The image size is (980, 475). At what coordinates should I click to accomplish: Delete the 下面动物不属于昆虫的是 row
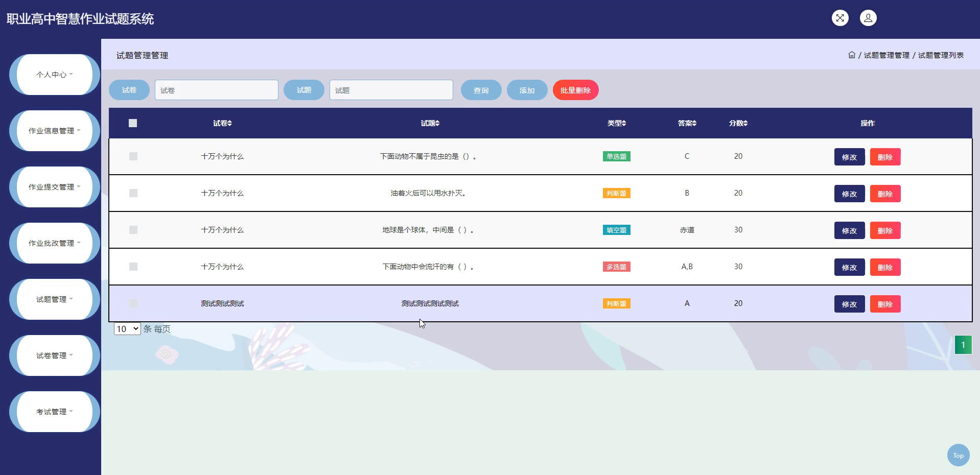pyautogui.click(x=885, y=157)
